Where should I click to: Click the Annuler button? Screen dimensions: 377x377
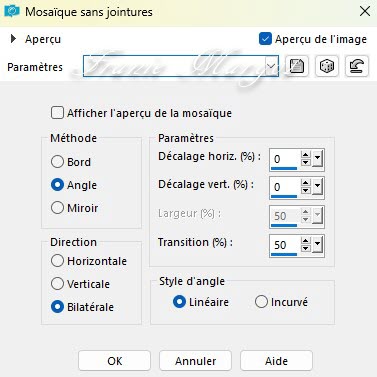[195, 361]
